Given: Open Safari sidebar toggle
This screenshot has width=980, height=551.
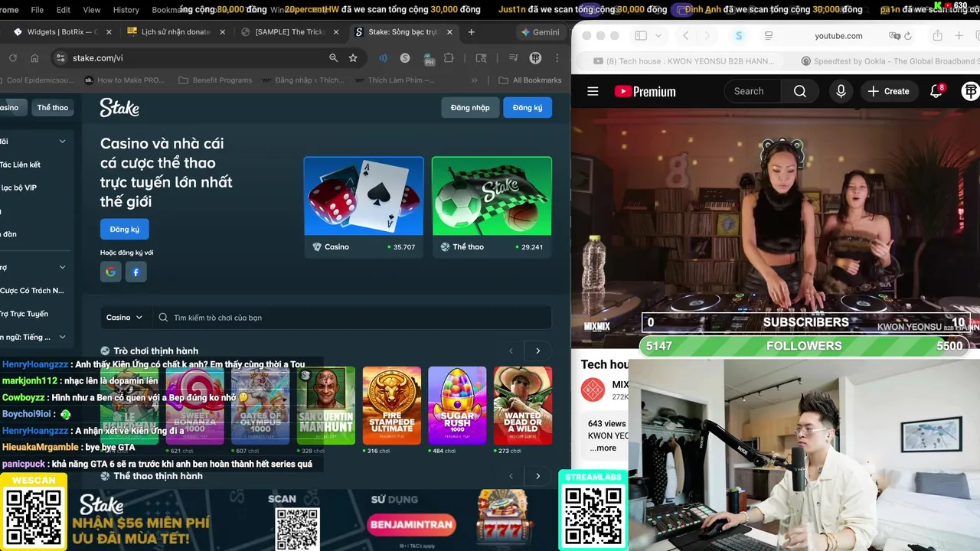Looking at the screenshot, I should pos(641,36).
